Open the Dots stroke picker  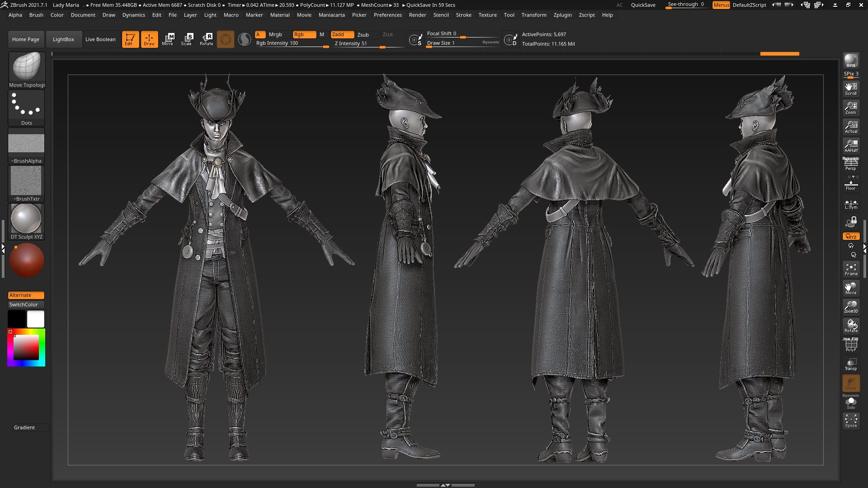[27, 108]
